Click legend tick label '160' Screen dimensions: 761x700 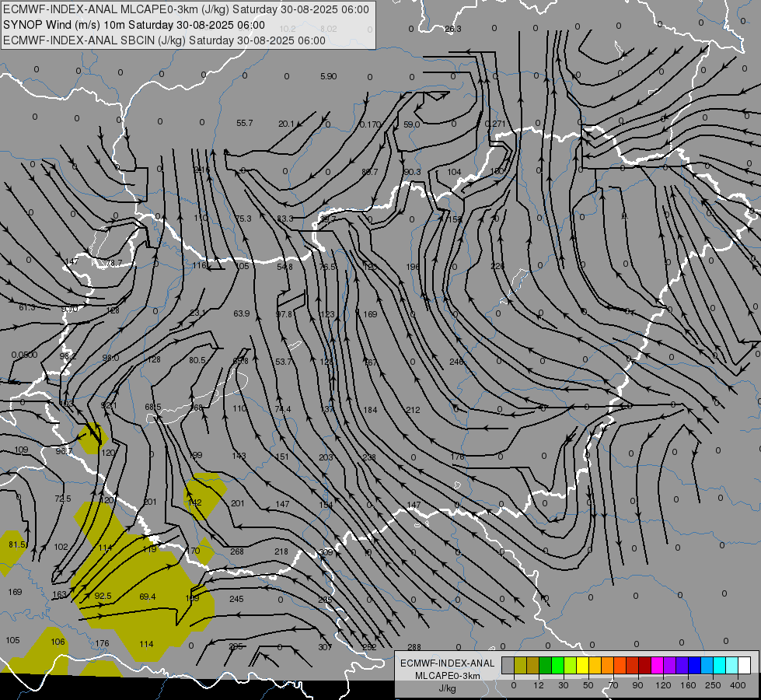tap(688, 685)
